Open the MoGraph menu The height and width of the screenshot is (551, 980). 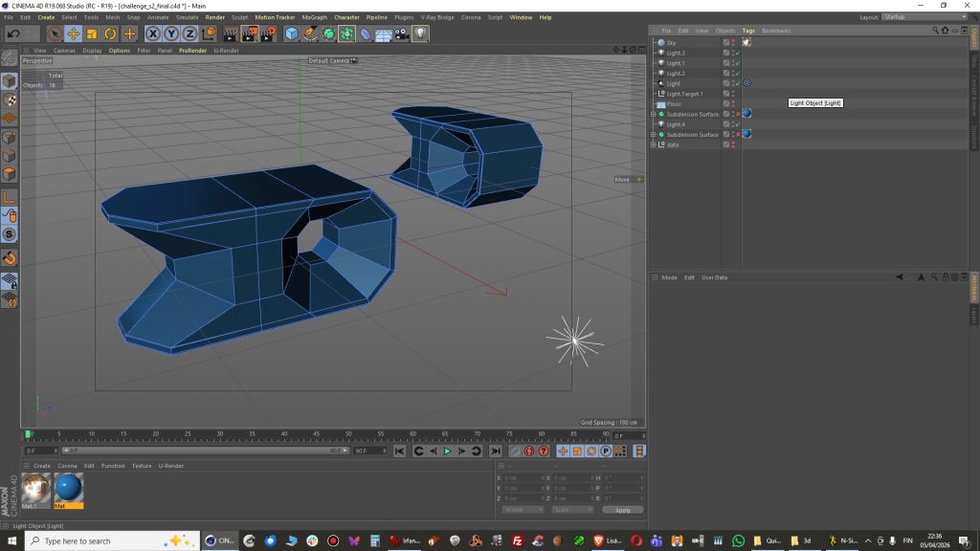pos(314,17)
